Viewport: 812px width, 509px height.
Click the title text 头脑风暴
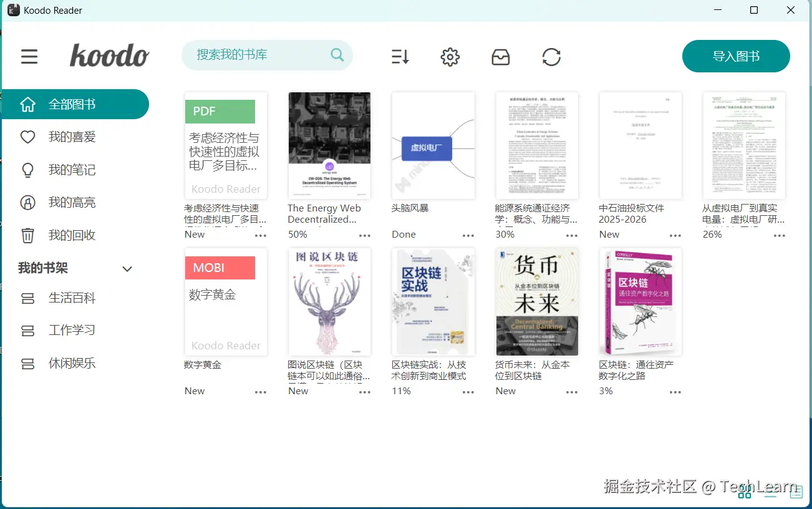click(x=410, y=208)
